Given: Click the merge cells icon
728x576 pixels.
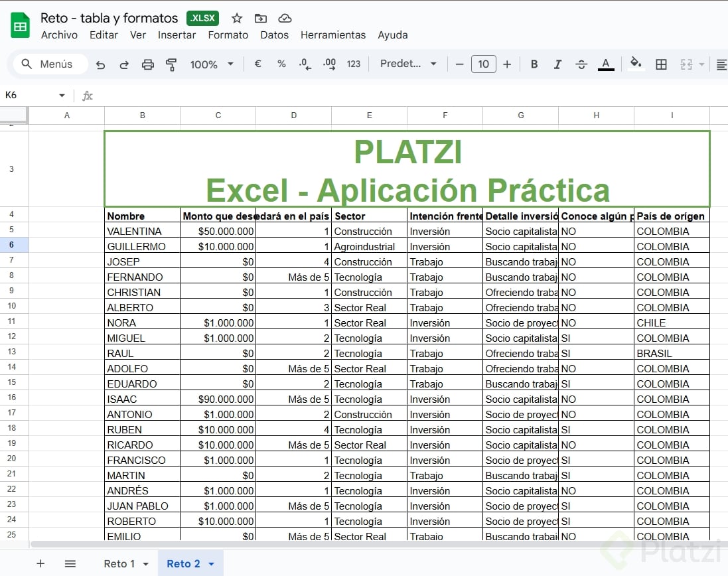Looking at the screenshot, I should (686, 64).
